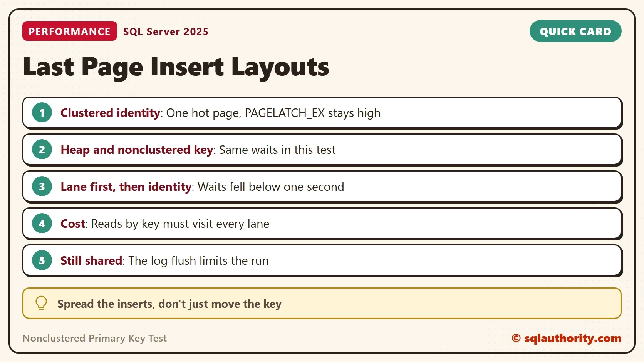Click 'Reads by key must visit every lane'
Screen dimensions: 644x362
tap(180, 224)
